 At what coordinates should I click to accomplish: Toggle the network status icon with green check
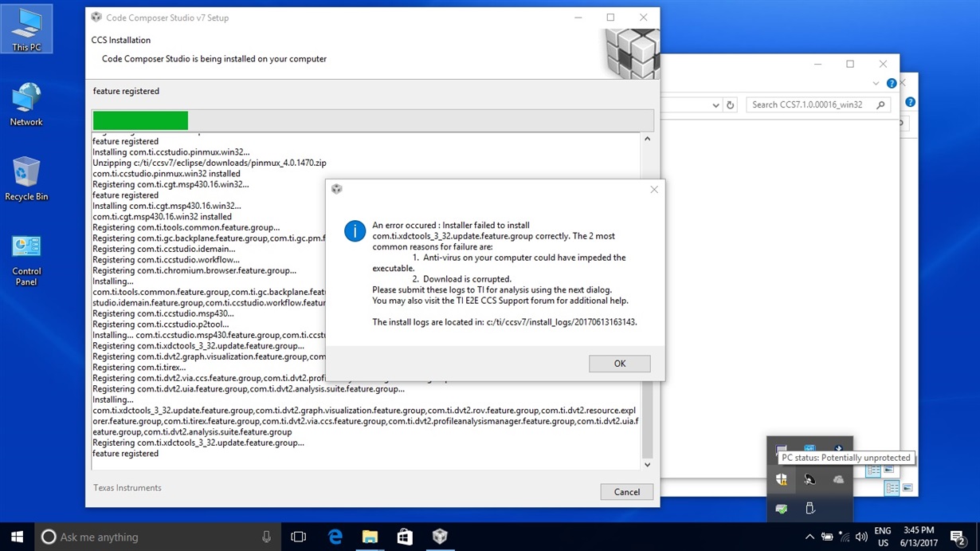tap(782, 508)
